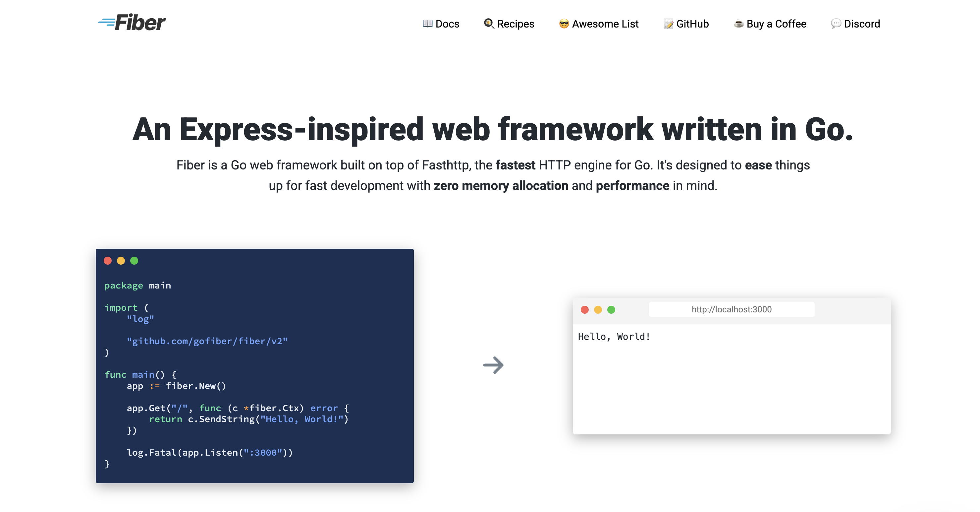The image size is (980, 512).
Task: Click the yellow dot on the code window
Action: 121,261
